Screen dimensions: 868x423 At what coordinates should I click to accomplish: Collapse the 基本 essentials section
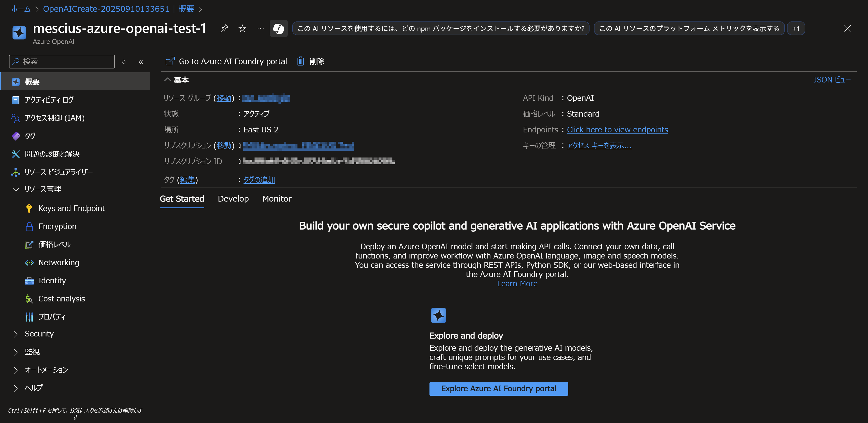167,80
